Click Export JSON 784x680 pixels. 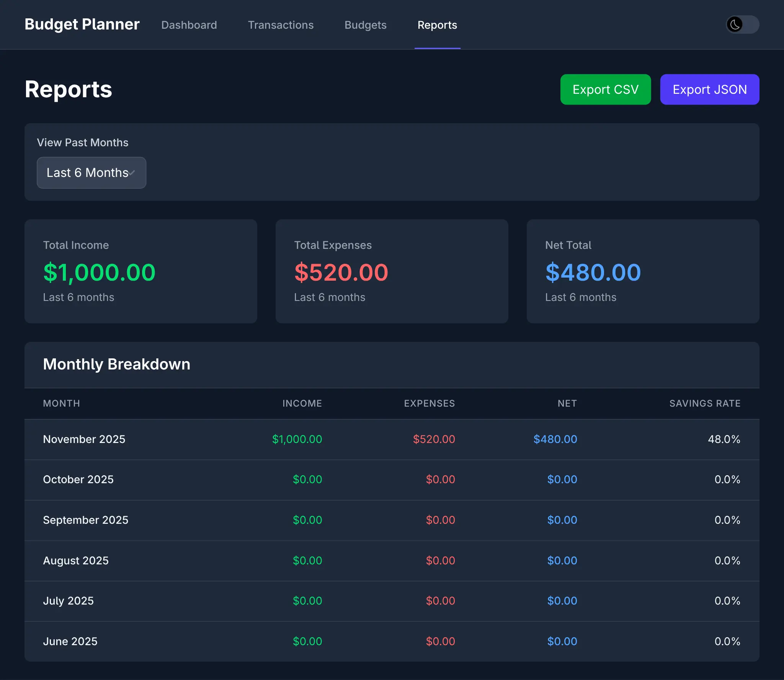coord(709,89)
